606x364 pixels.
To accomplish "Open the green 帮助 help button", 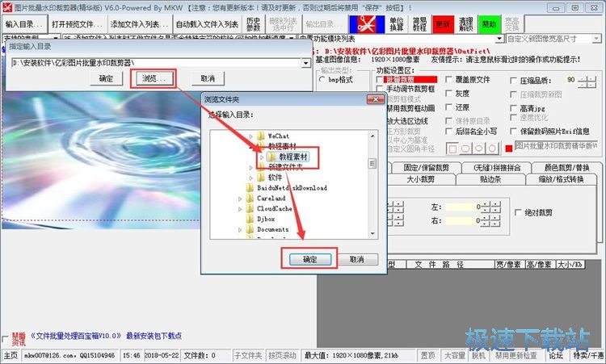I will point(489,24).
